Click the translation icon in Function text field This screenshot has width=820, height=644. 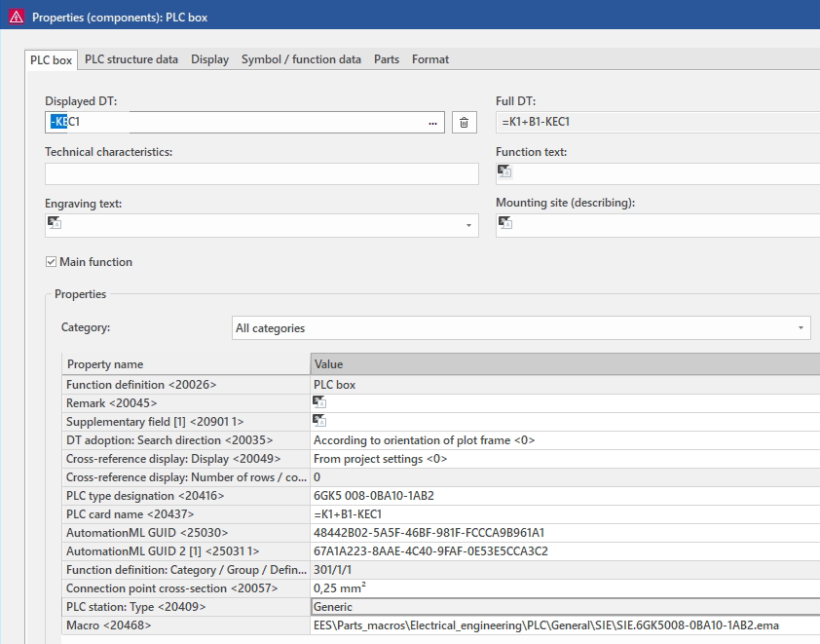(x=504, y=171)
